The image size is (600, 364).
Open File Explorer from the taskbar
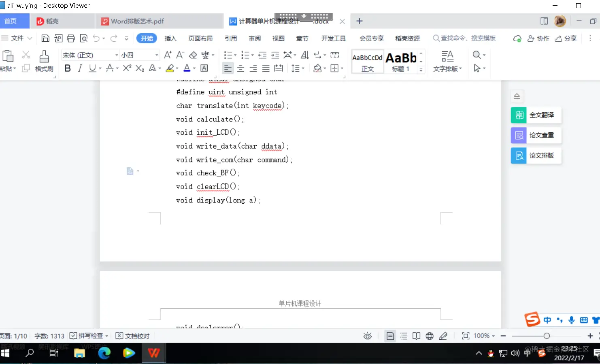79,353
